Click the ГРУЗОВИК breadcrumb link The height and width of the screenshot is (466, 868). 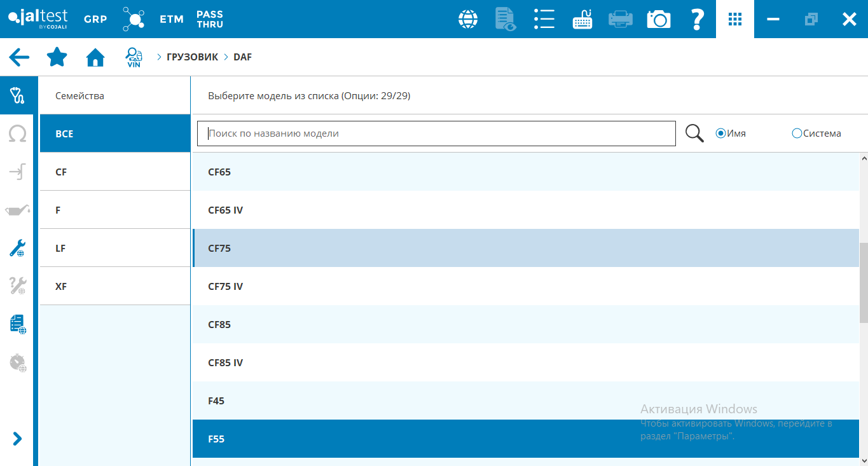click(x=192, y=57)
